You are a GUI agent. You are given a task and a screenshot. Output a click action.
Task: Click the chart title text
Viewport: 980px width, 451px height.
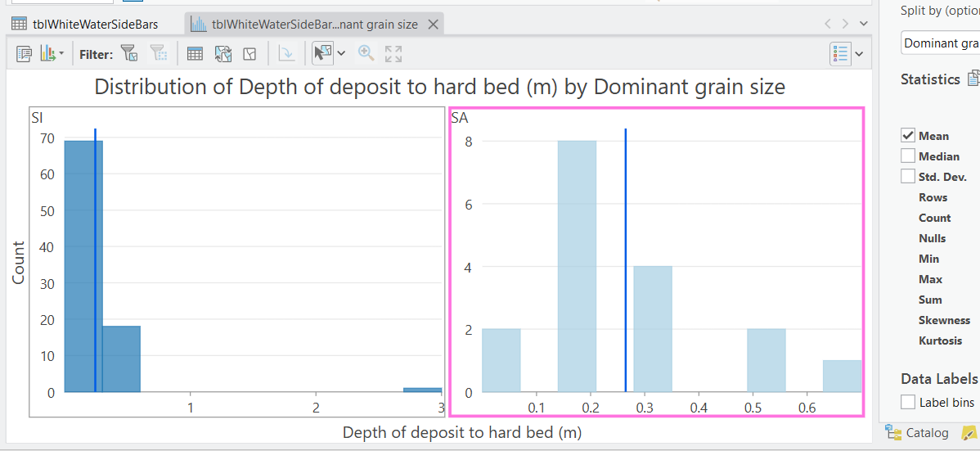tap(439, 87)
